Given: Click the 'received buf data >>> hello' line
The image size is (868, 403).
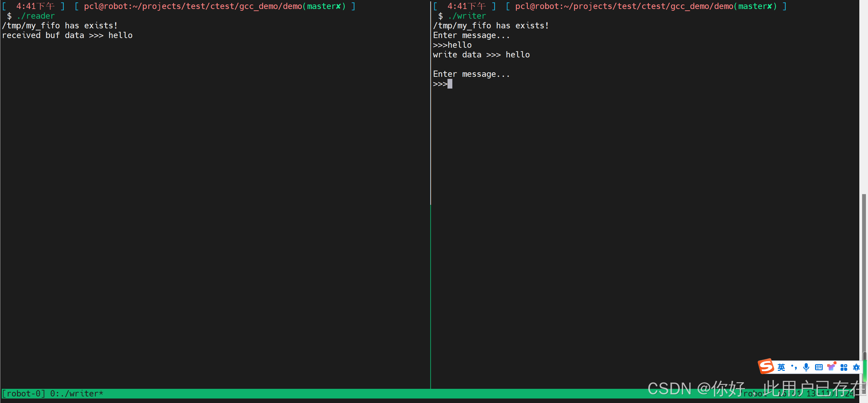Looking at the screenshot, I should (67, 35).
